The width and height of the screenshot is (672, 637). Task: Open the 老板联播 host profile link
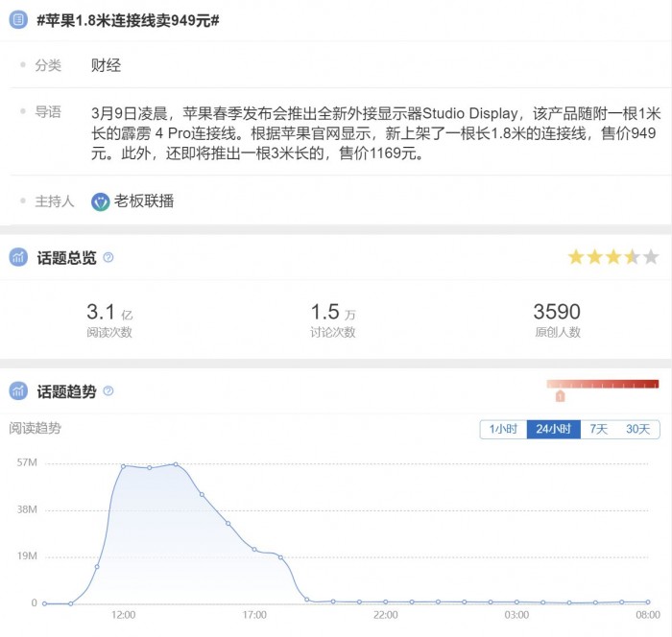click(144, 201)
